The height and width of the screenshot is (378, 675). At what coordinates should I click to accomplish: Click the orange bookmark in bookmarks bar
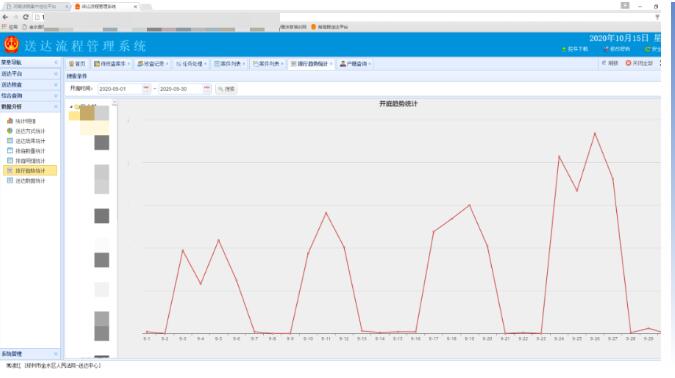(x=330, y=27)
